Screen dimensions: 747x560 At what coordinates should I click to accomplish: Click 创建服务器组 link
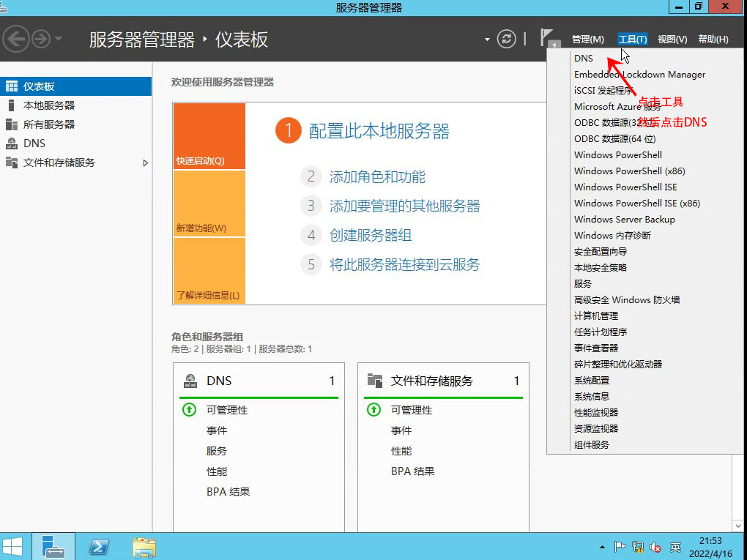[371, 235]
